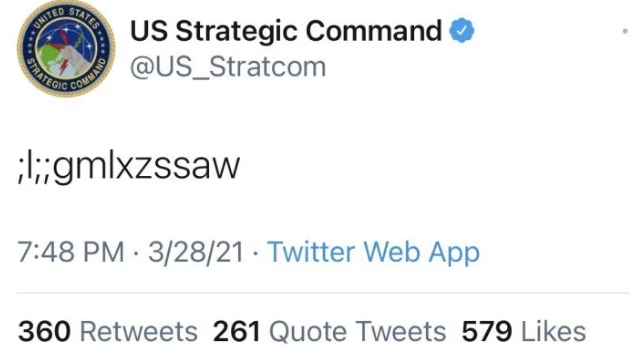Click the 360 retweet count number
The image size is (630, 361).
click(x=44, y=332)
